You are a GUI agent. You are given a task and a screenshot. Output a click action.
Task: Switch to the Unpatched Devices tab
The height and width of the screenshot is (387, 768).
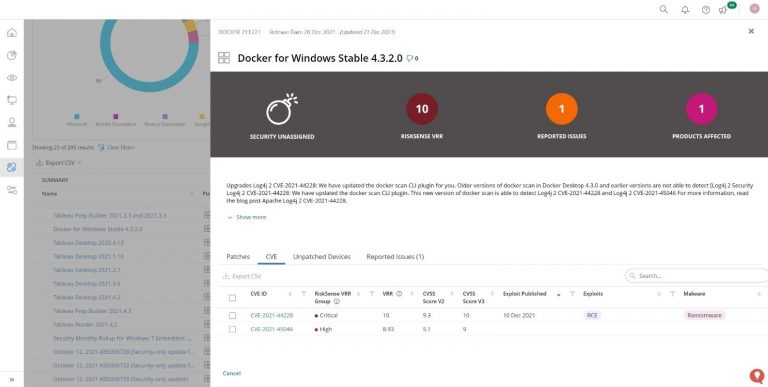click(x=322, y=257)
